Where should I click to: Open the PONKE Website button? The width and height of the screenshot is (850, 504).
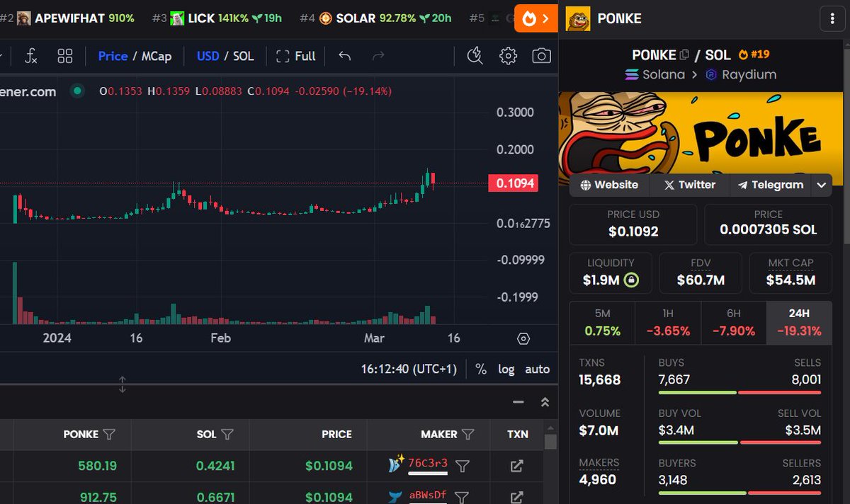[608, 185]
